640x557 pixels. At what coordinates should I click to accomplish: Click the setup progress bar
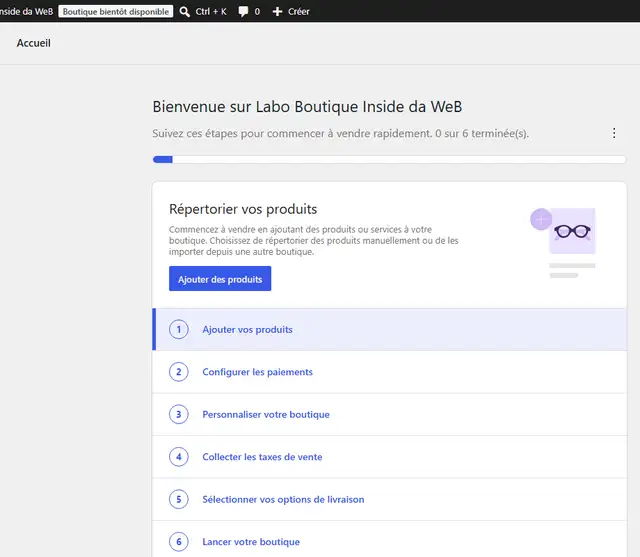(x=389, y=159)
